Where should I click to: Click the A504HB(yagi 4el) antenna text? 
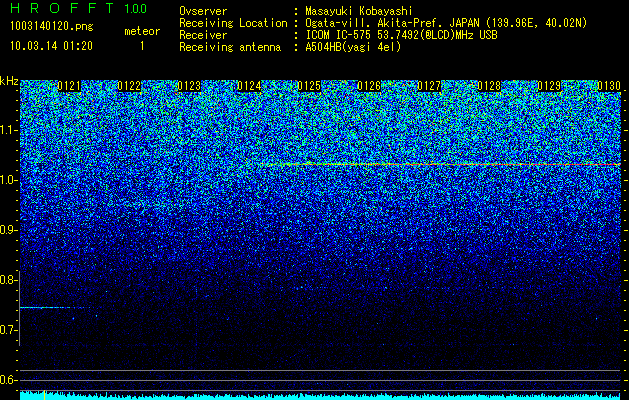353,47
